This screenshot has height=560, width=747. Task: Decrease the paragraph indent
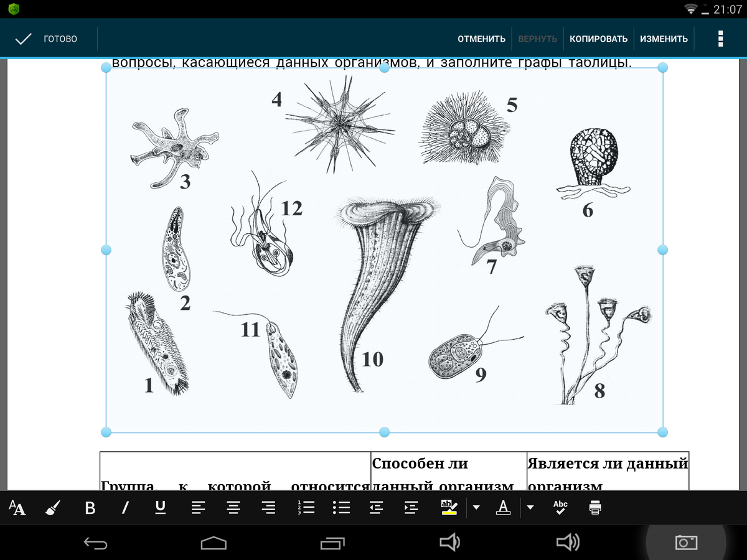pyautogui.click(x=376, y=508)
